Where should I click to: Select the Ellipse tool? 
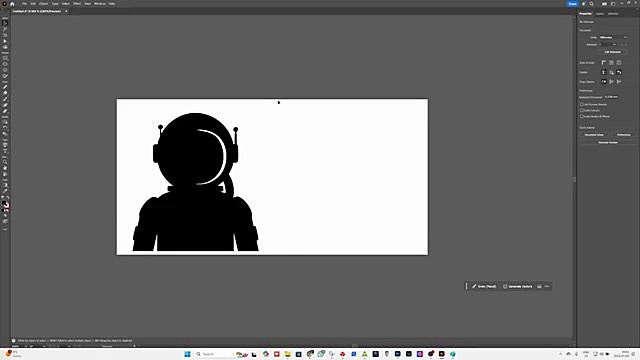pos(5,64)
